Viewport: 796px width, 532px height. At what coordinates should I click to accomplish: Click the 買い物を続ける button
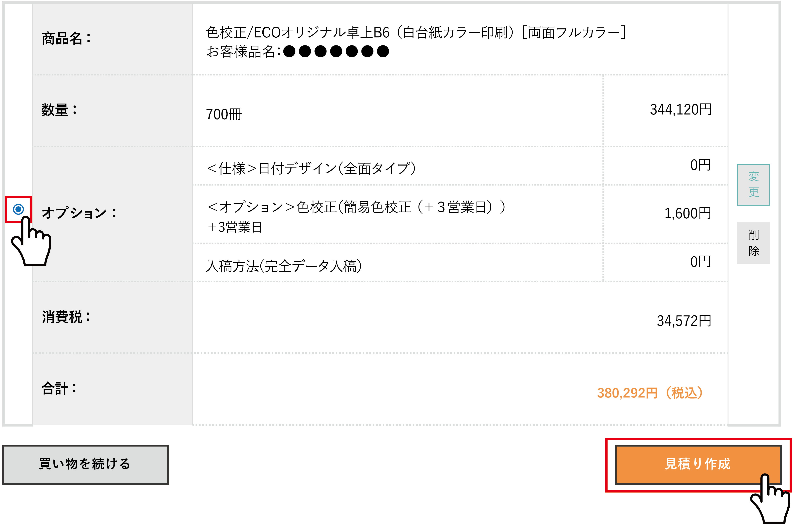click(85, 465)
